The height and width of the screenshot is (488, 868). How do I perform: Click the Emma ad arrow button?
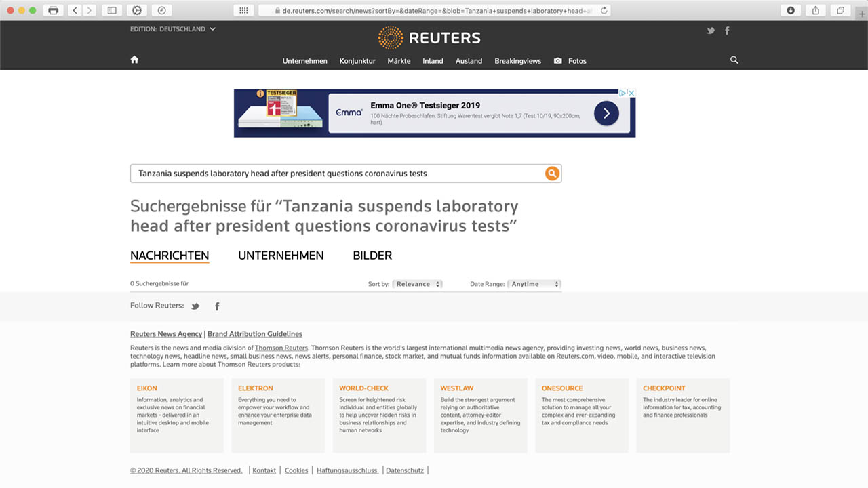[606, 113]
